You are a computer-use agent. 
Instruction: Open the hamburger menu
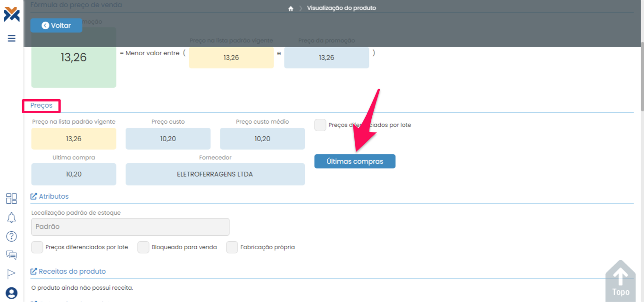tap(12, 38)
